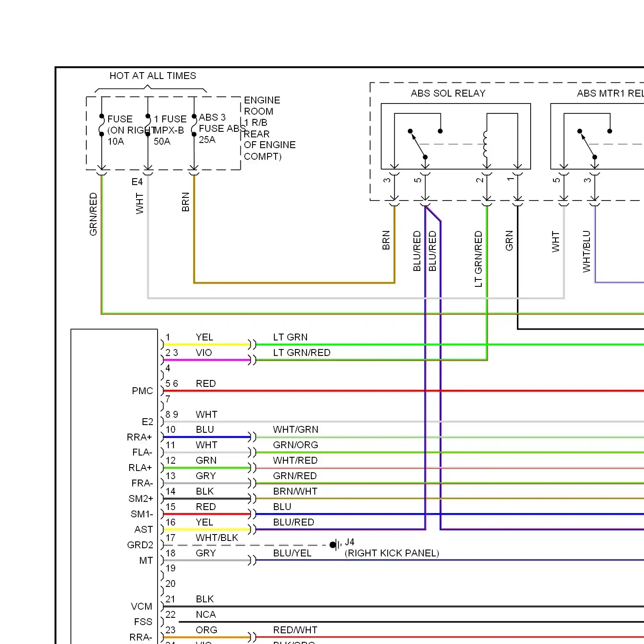Select the "BRN/WHT" wire label
The width and height of the screenshot is (644, 644).
295,492
